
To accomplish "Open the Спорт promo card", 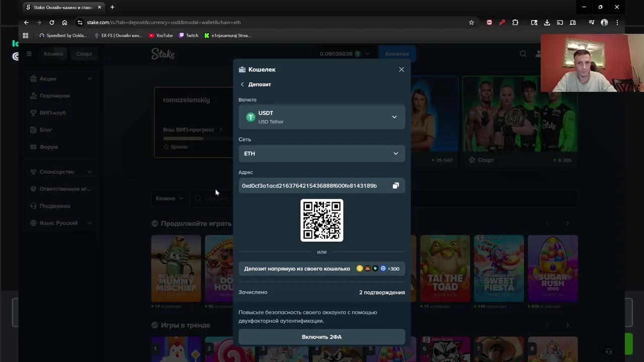I will click(x=520, y=122).
